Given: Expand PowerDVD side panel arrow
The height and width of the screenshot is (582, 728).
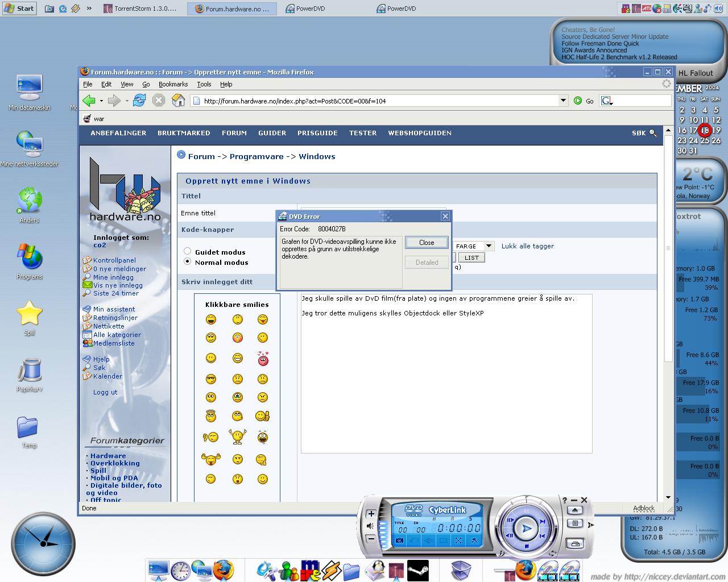Looking at the screenshot, I should [x=590, y=525].
